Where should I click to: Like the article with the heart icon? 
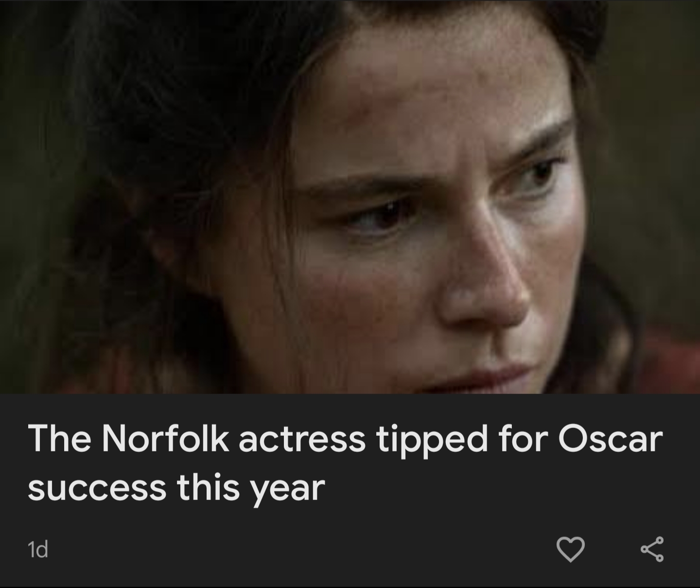point(570,550)
